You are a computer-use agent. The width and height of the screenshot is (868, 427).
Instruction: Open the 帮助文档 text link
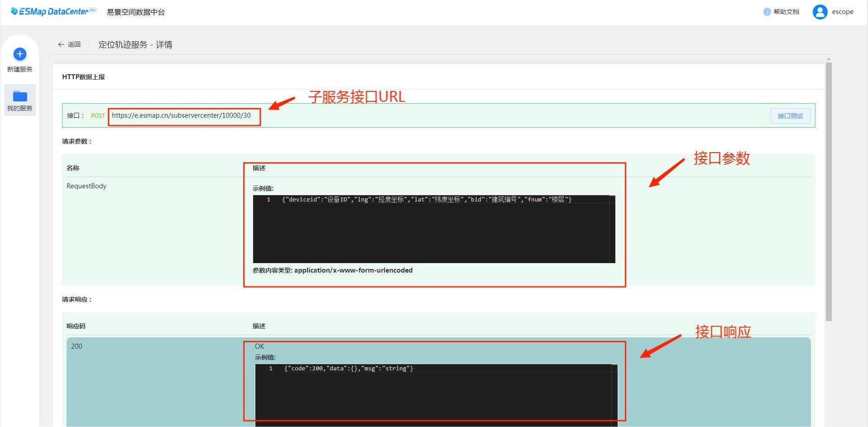pos(786,12)
